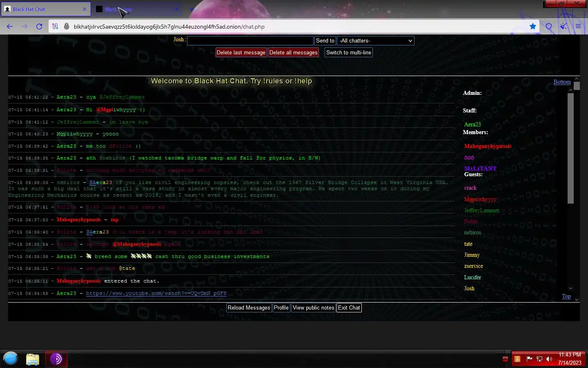
Task: Click Delete last message button
Action: (241, 52)
